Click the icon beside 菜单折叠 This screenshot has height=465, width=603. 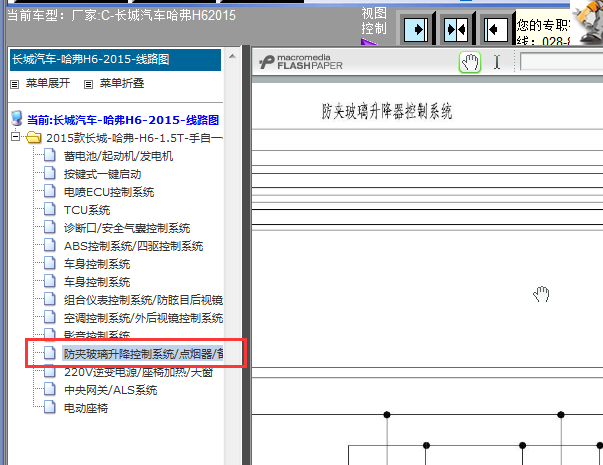[x=88, y=84]
